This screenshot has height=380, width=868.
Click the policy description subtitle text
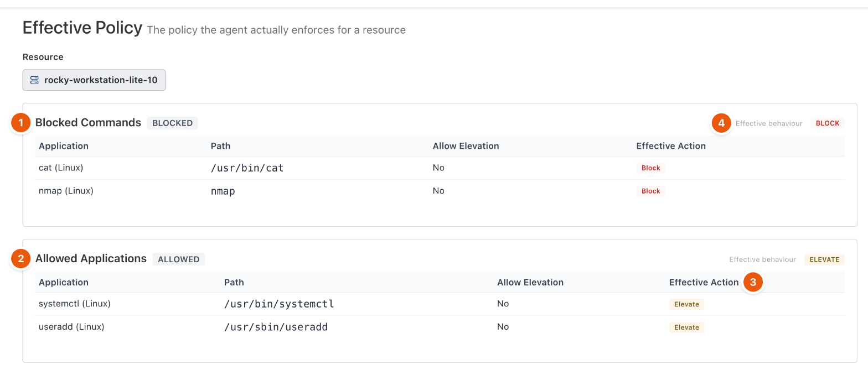pos(276,30)
